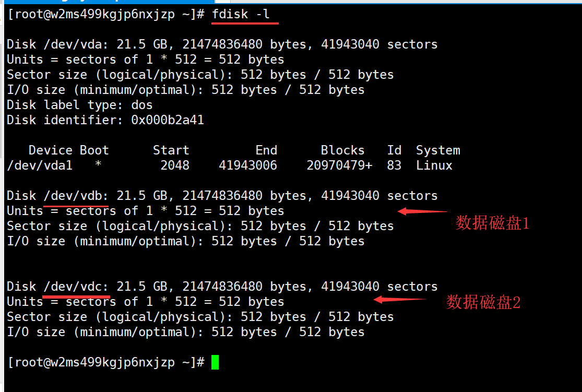Click the red 数据磁盘1 annotation label
This screenshot has width=582, height=392.
(x=492, y=223)
